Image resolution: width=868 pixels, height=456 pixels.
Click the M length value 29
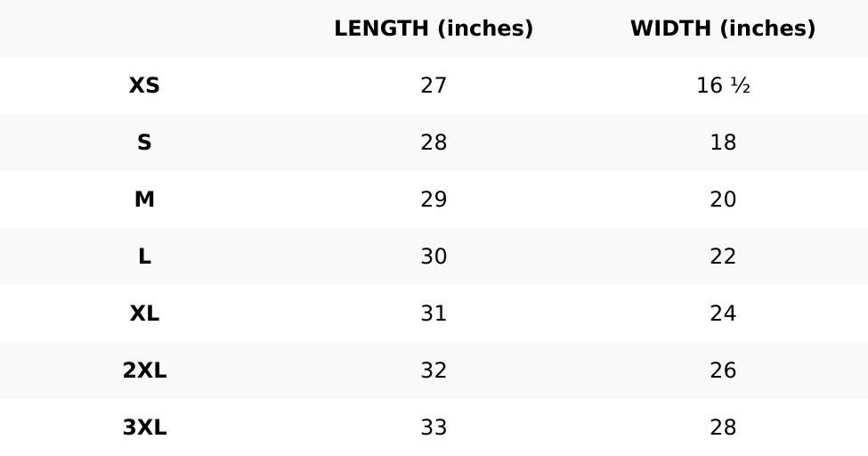(434, 199)
